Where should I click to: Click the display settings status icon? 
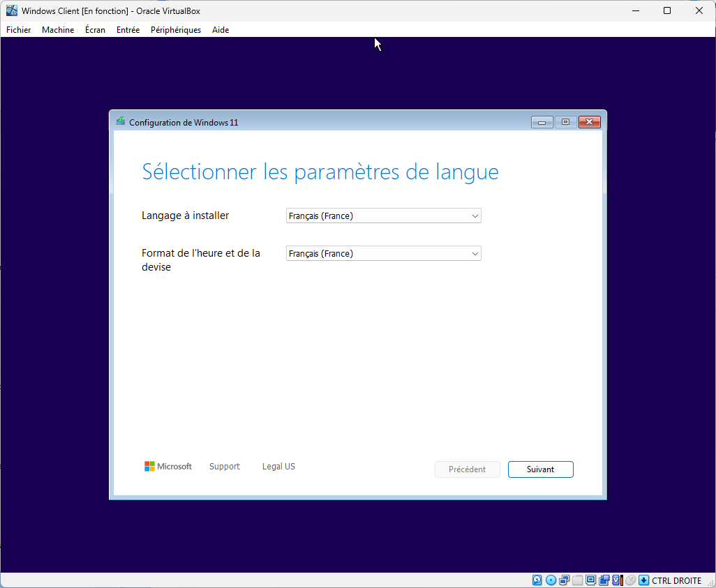[x=590, y=580]
